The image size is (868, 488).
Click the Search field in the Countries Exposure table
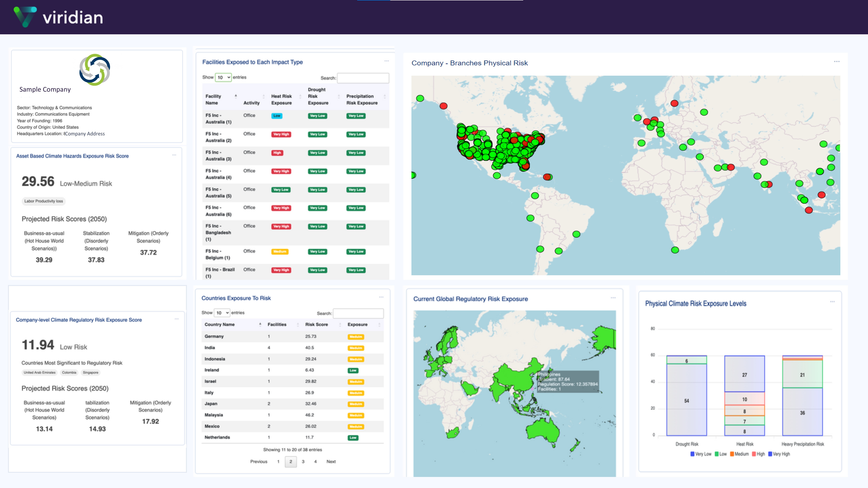tap(358, 313)
